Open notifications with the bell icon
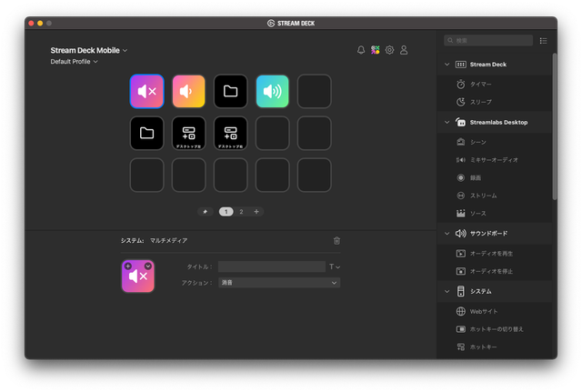The height and width of the screenshot is (392, 582). coord(361,50)
